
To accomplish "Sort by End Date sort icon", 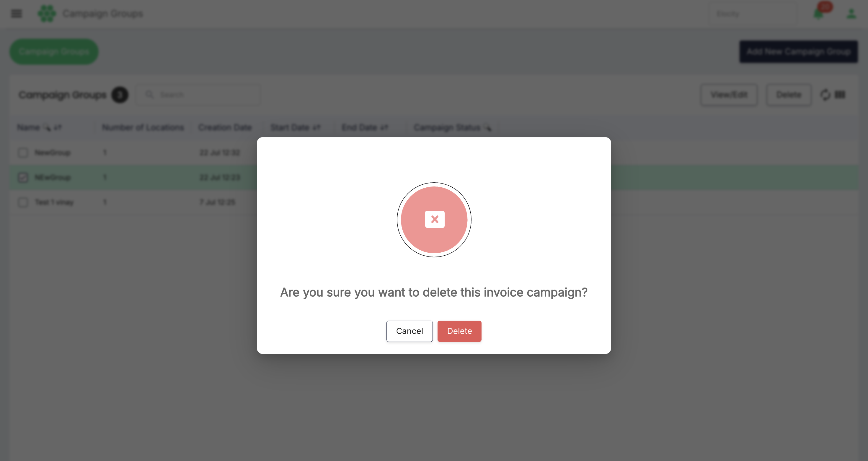I will 384,127.
